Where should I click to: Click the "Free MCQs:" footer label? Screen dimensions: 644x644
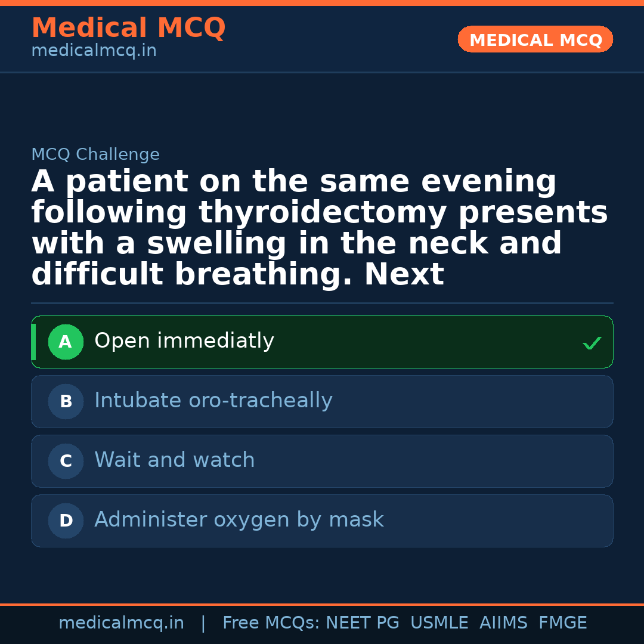pos(271,623)
